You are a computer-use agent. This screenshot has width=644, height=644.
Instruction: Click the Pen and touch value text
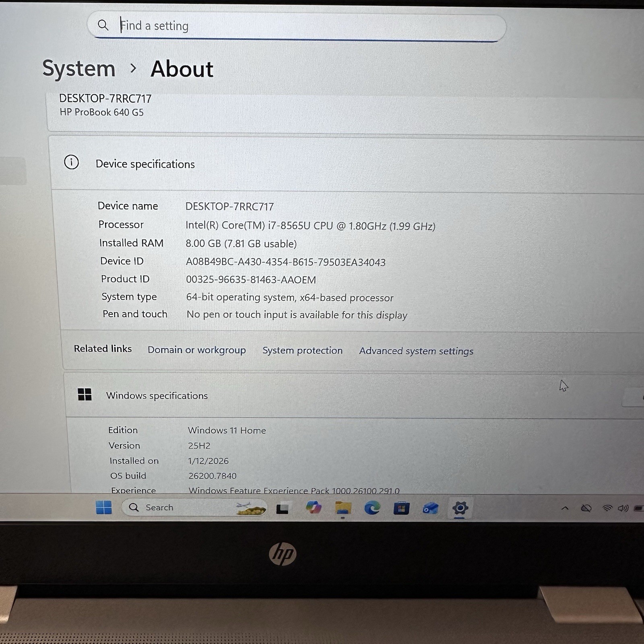point(297,315)
